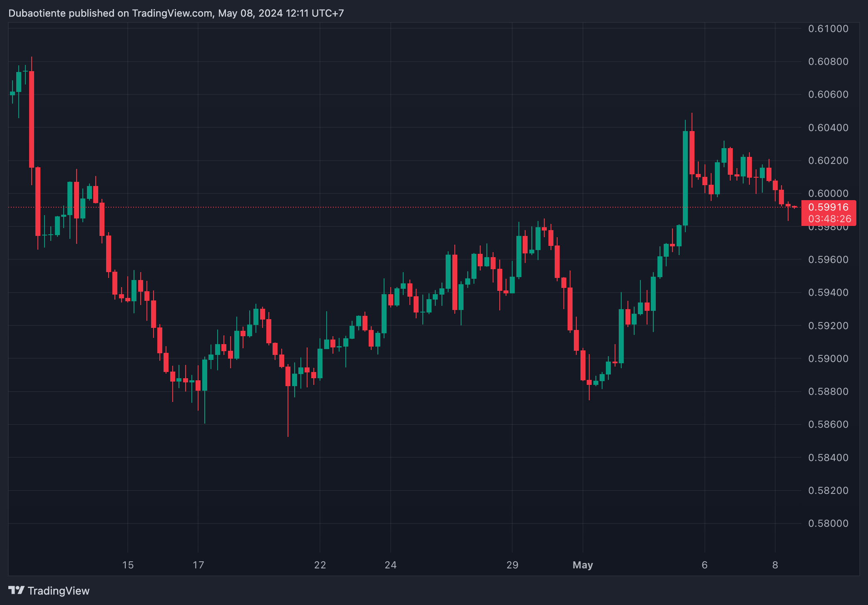
Task: Click the 0.59400 price axis label
Action: [x=828, y=293]
